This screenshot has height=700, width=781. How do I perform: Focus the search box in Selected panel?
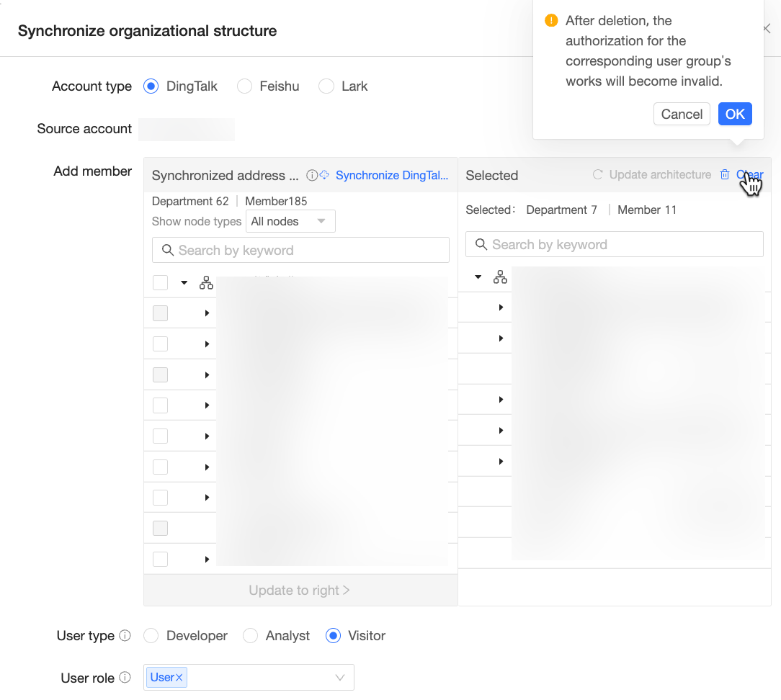click(x=615, y=244)
